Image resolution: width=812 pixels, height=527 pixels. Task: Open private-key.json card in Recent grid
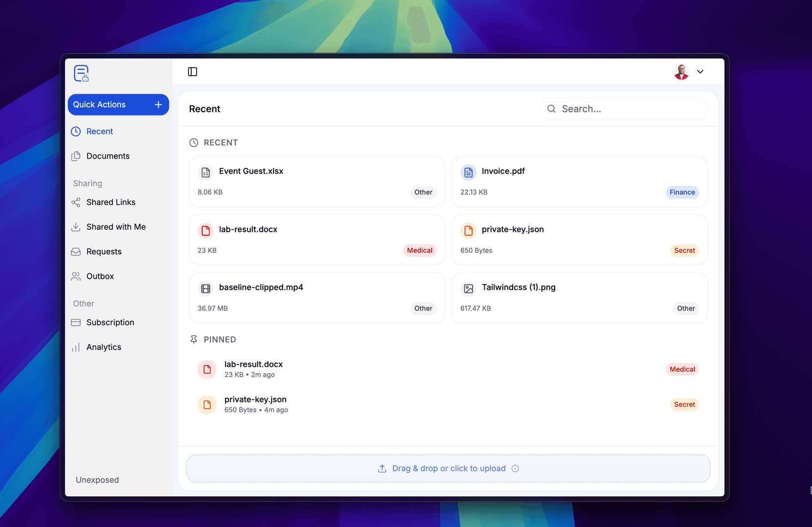point(580,240)
